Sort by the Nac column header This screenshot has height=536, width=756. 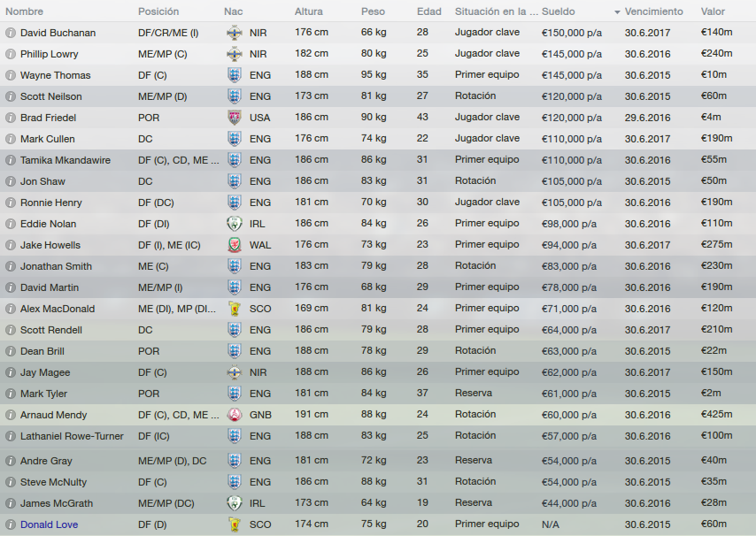pos(234,11)
